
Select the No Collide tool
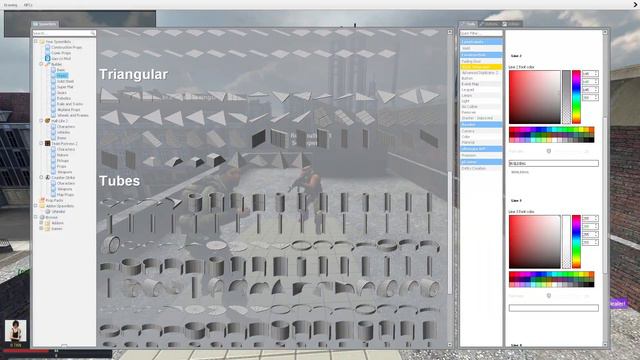point(481,107)
